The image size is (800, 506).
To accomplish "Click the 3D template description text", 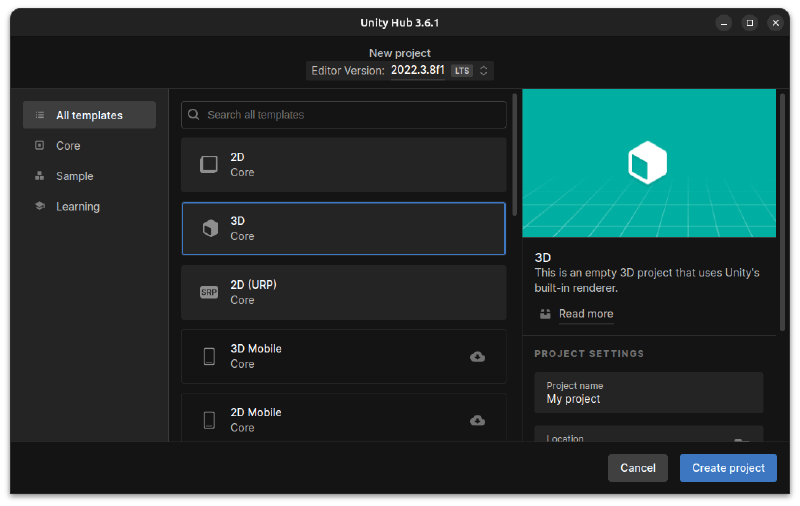I will coord(647,280).
